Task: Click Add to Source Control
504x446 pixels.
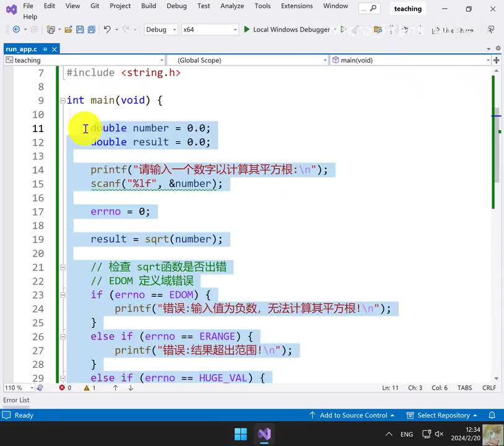Action: coord(353,415)
